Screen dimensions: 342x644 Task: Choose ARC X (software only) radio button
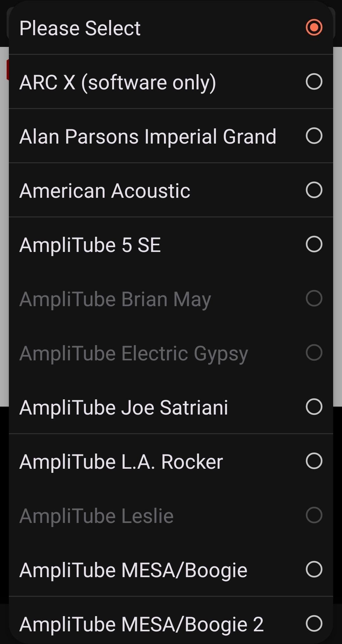tap(314, 82)
